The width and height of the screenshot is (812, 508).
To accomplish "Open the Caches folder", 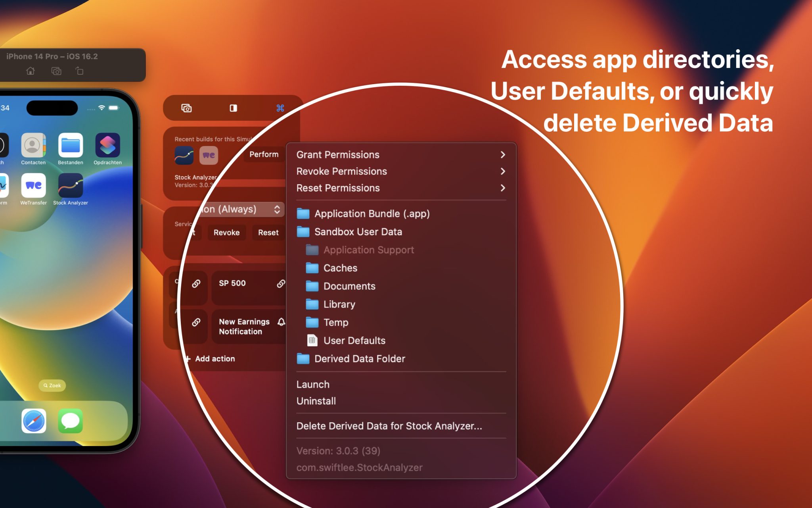I will point(401,268).
